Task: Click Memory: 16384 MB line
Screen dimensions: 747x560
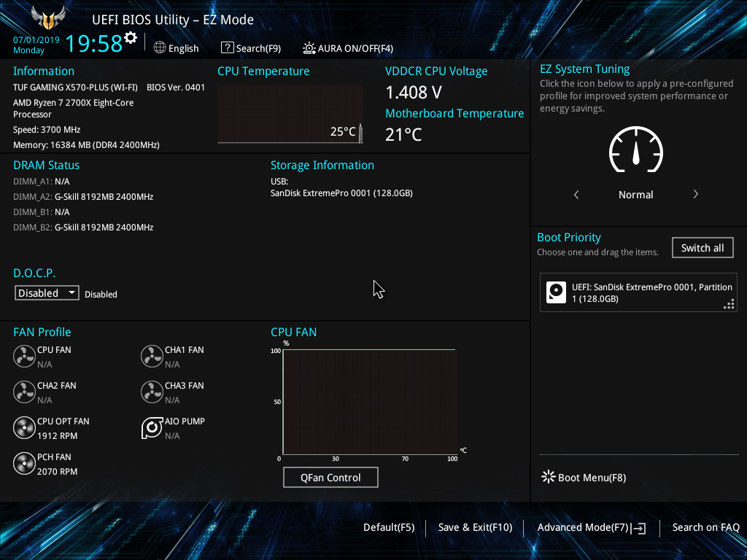Action: [86, 145]
